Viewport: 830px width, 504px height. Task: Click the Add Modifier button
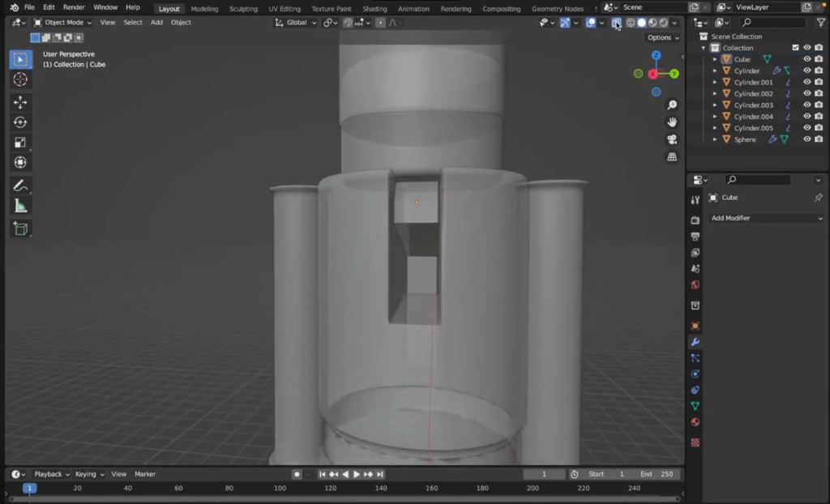pos(765,218)
